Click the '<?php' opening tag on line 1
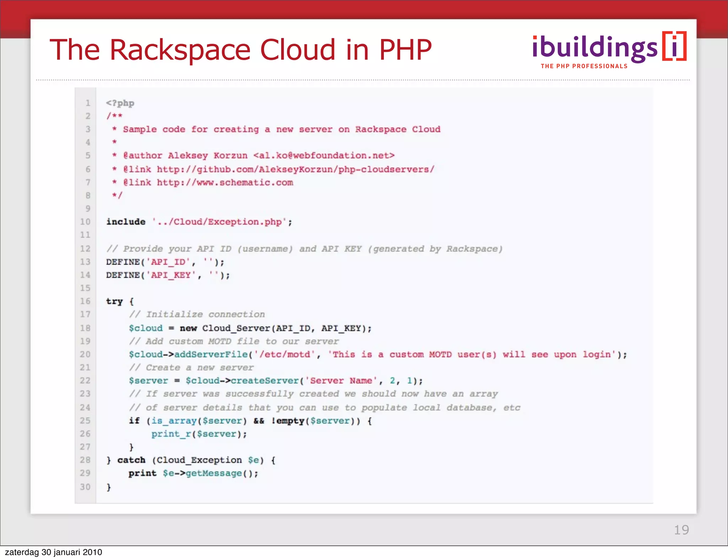The height and width of the screenshot is (560, 728). click(120, 103)
